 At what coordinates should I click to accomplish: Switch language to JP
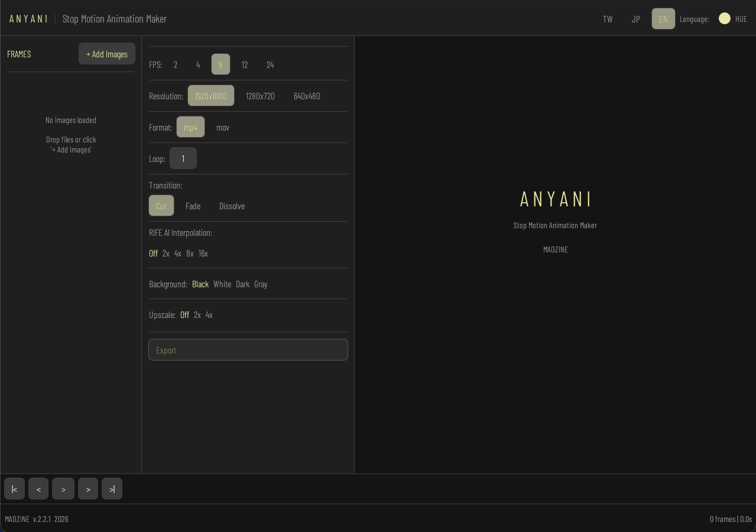click(635, 19)
